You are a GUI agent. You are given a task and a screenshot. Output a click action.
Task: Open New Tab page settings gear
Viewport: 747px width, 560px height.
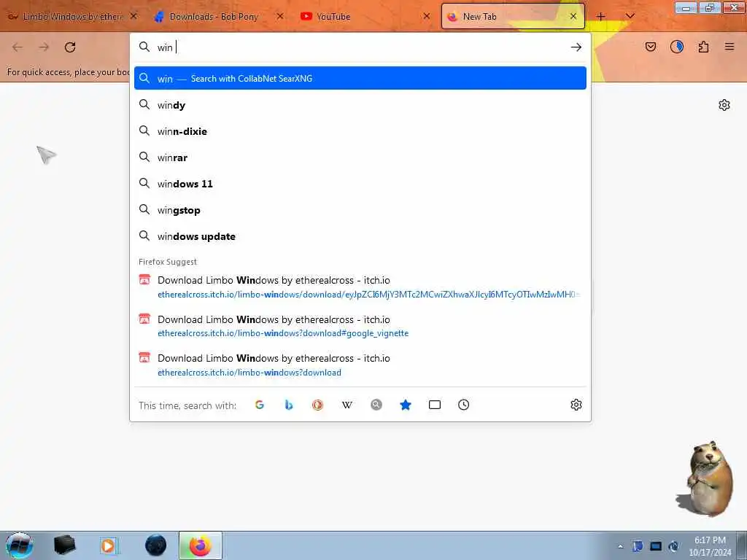(x=724, y=105)
